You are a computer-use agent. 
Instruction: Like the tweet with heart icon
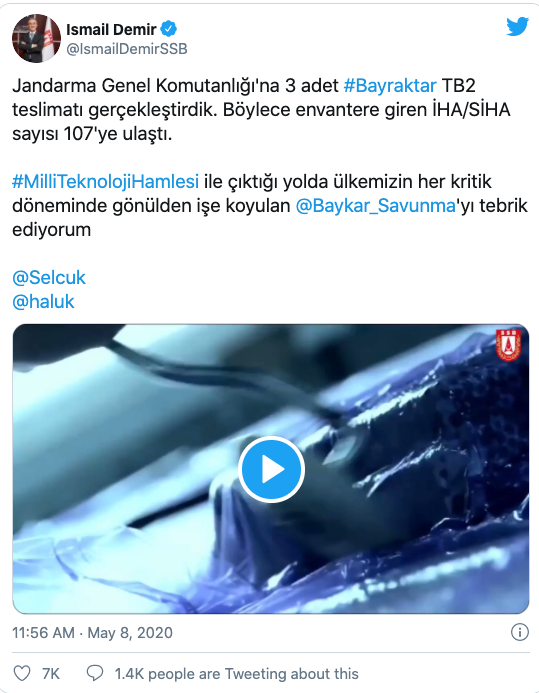point(22,673)
